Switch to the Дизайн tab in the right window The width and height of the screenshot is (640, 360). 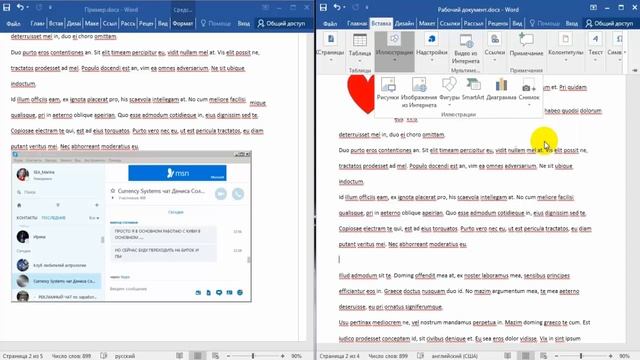pyautogui.click(x=404, y=24)
